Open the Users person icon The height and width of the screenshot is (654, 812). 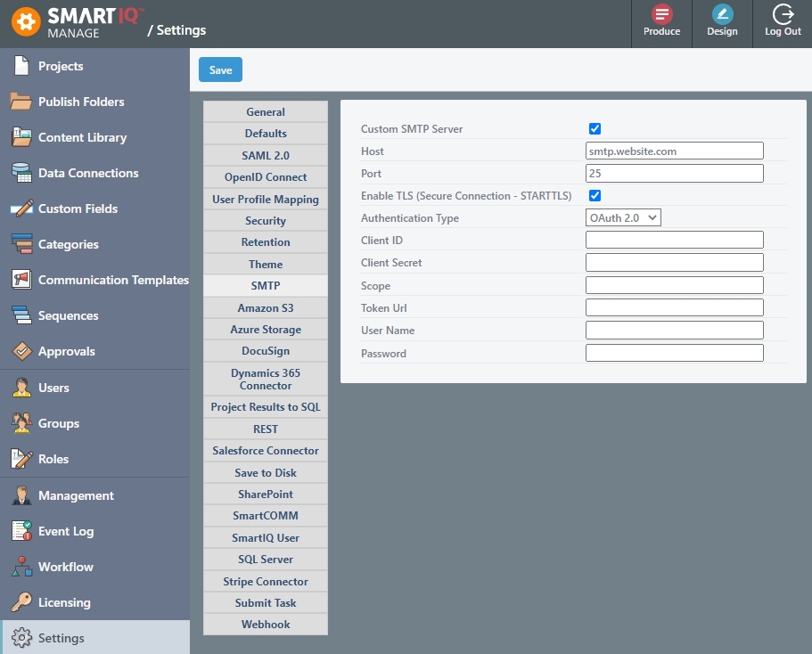(21, 388)
